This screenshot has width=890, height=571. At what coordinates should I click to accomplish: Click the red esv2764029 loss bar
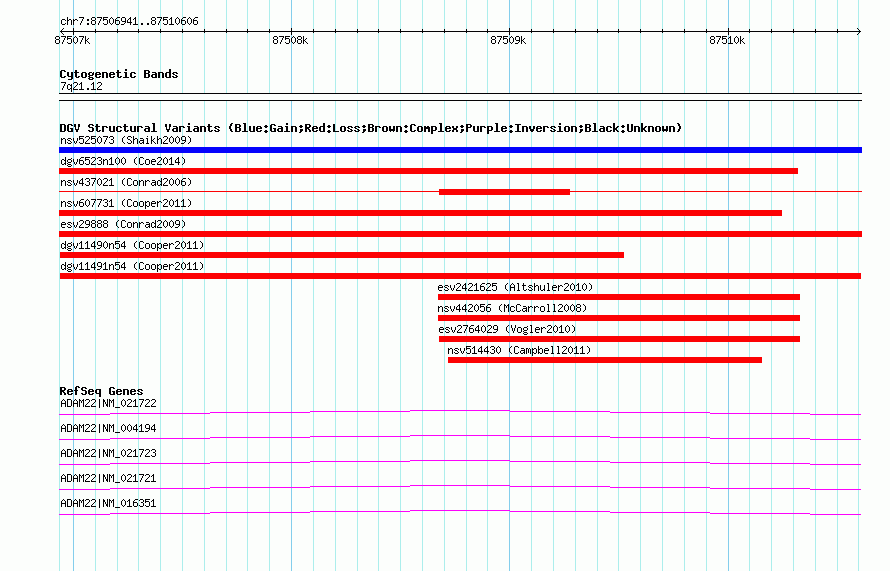click(x=619, y=339)
